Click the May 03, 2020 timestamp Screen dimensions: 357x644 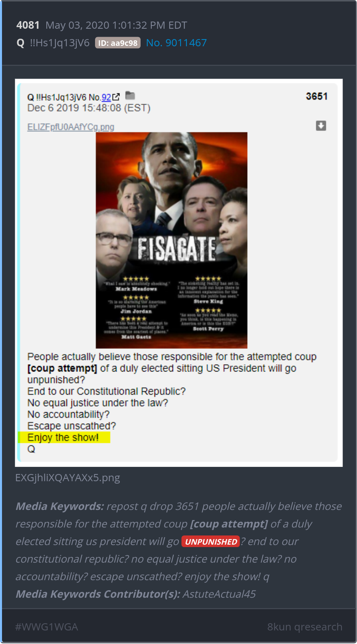click(116, 25)
